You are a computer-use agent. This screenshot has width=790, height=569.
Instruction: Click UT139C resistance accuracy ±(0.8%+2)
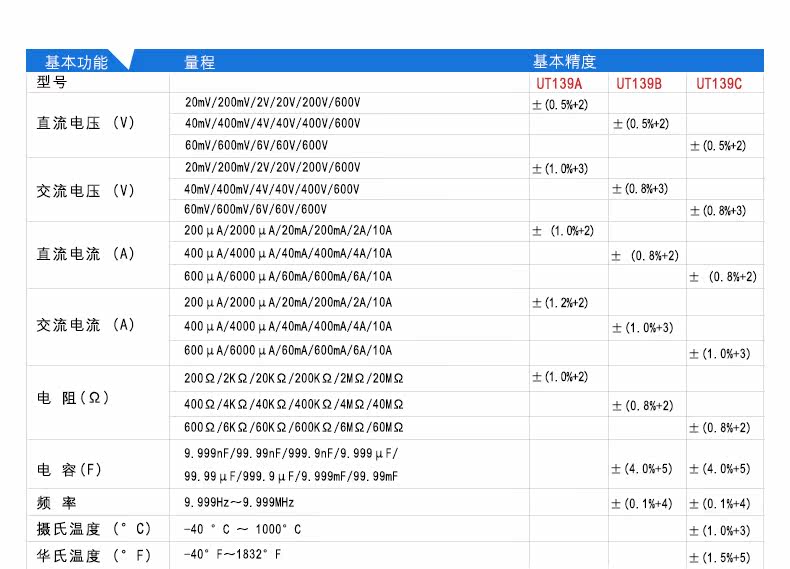[719, 428]
